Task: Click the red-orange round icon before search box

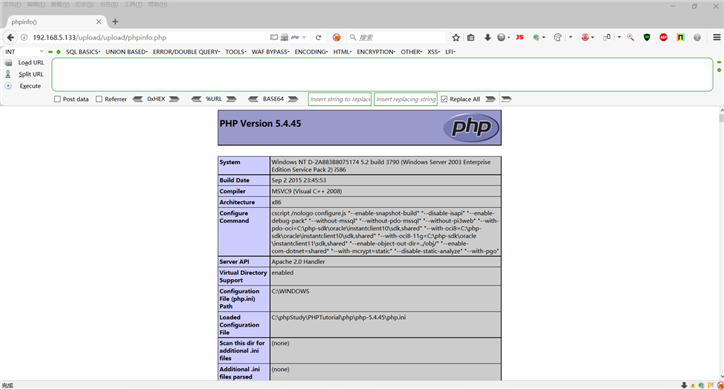Action: click(337, 37)
